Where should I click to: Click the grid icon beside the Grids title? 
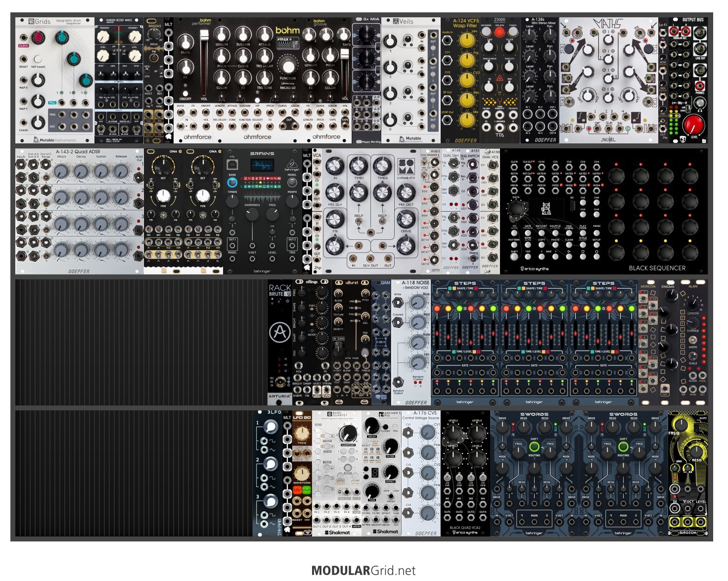point(31,21)
